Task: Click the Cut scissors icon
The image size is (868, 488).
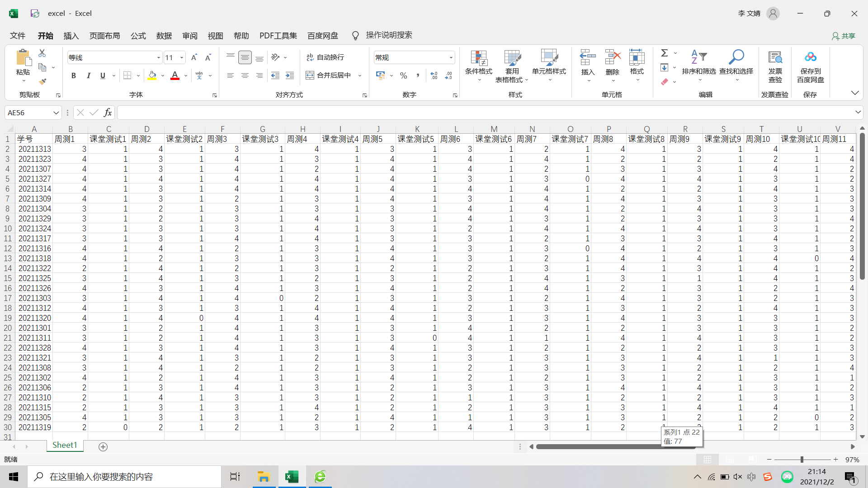Action: click(42, 53)
